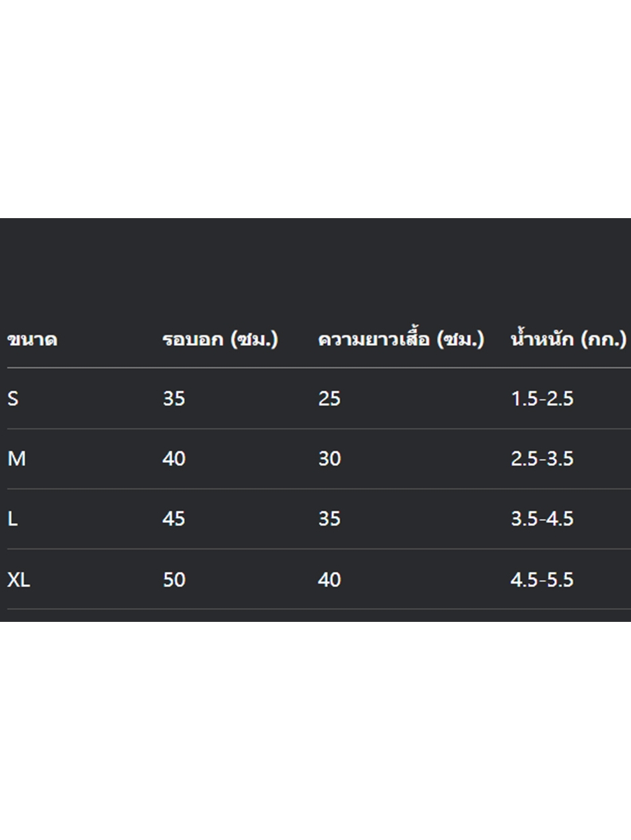Click shirt length value 25
The width and height of the screenshot is (631, 840).
(329, 398)
